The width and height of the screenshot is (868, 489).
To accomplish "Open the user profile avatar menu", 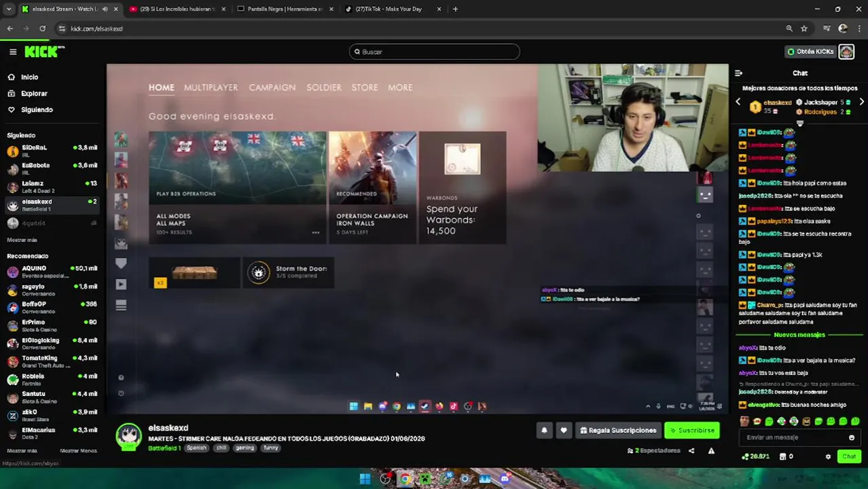I will coord(846,52).
